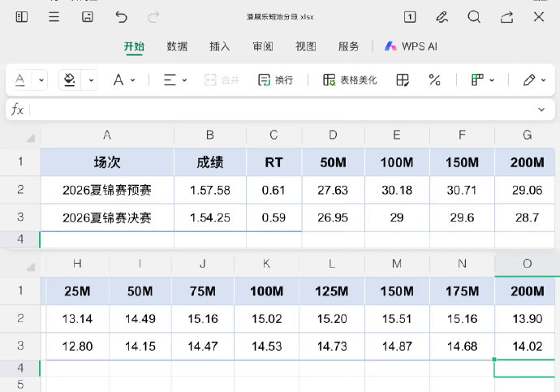Activate the pen annotation tool

[442, 17]
